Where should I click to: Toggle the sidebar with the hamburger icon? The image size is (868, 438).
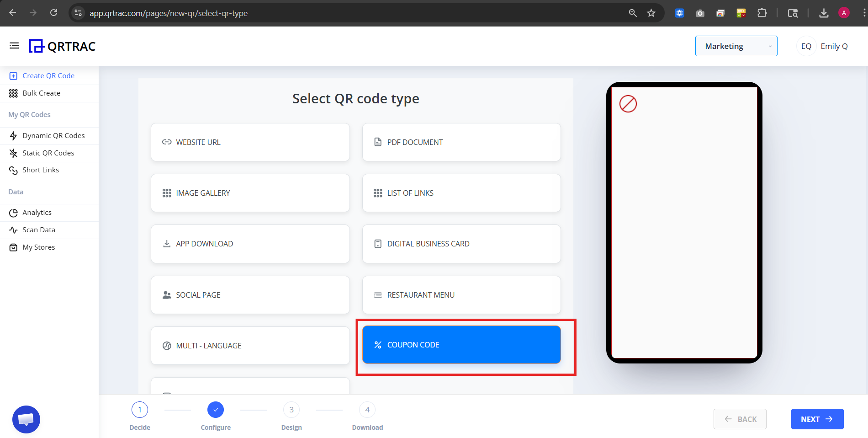14,46
